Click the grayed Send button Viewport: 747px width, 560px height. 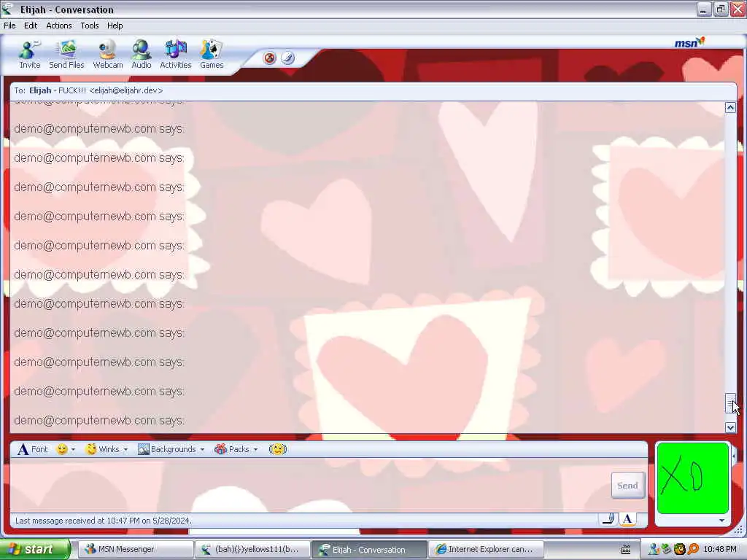point(628,485)
